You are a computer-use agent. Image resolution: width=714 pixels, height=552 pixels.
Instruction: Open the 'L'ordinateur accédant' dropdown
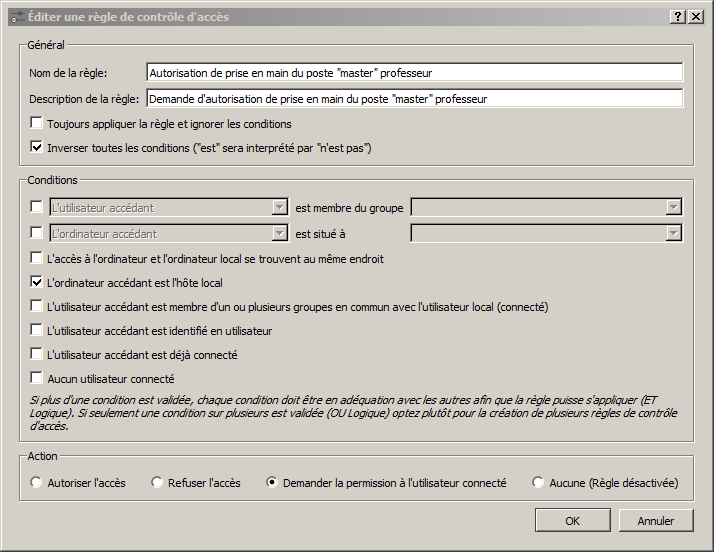point(169,234)
